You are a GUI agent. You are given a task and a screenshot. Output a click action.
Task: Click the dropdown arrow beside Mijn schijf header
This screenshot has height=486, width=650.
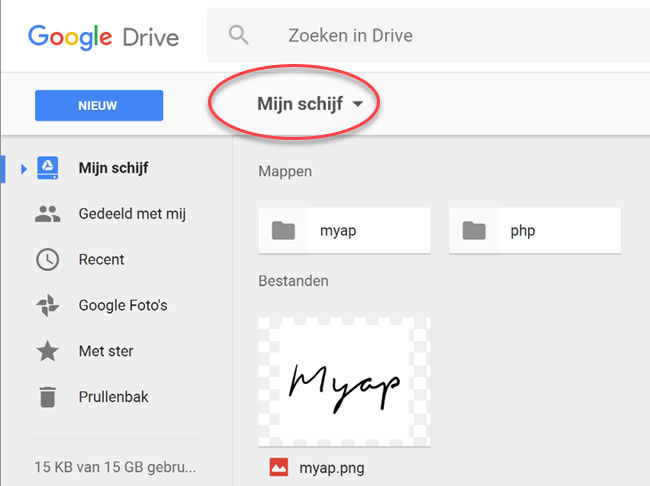[358, 104]
